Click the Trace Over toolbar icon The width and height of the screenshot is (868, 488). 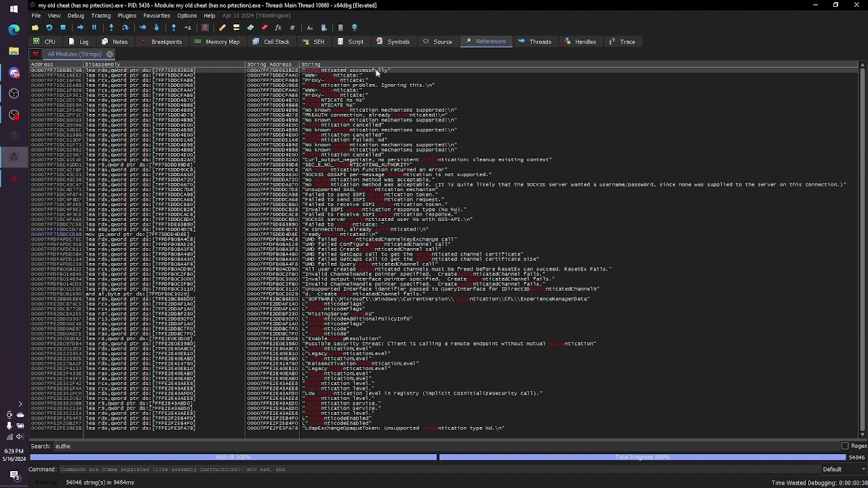(157, 28)
